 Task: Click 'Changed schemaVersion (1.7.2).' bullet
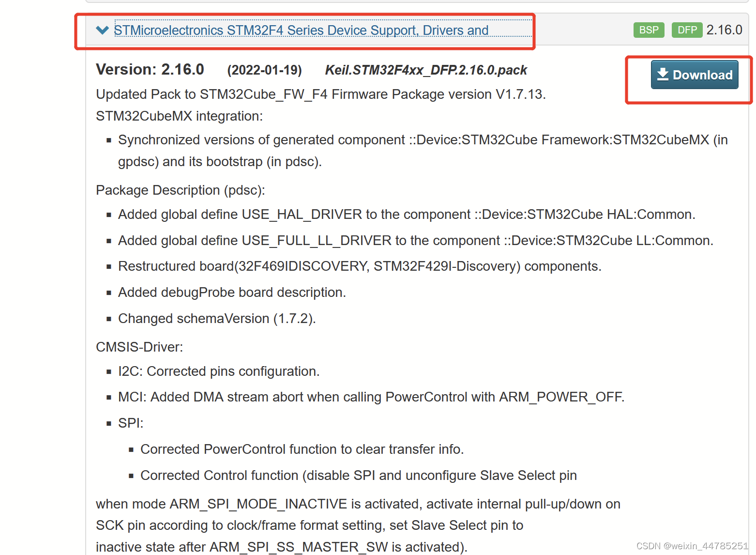point(217,319)
